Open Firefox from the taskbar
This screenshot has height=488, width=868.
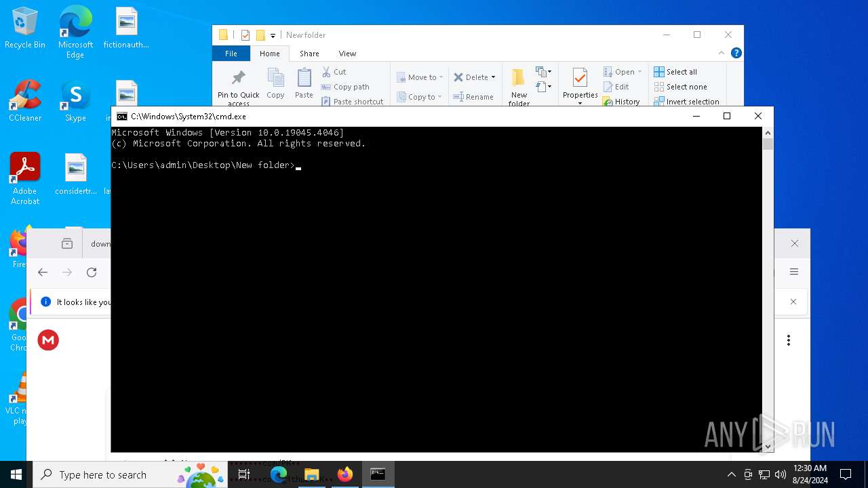point(344,474)
